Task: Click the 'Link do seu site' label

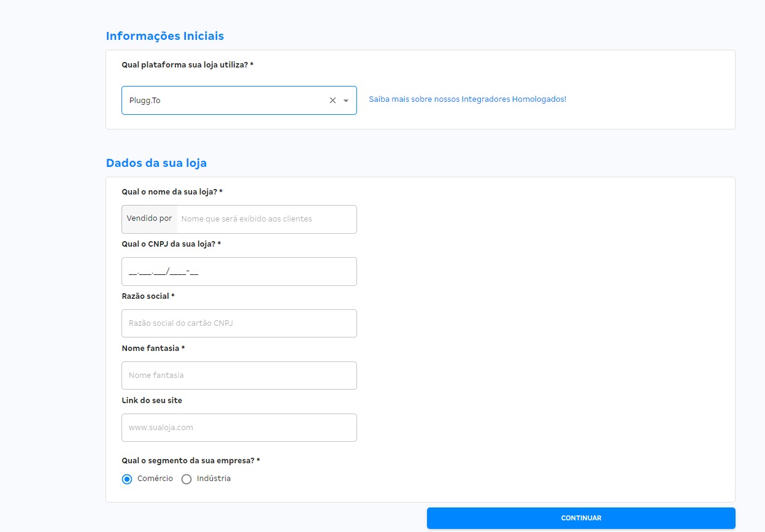Action: coord(152,401)
